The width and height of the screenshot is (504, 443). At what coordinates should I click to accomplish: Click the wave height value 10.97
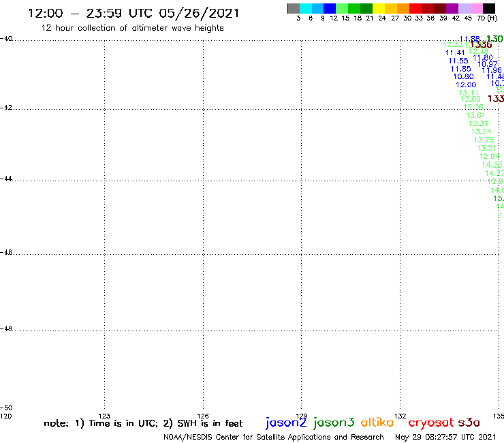[488, 64]
